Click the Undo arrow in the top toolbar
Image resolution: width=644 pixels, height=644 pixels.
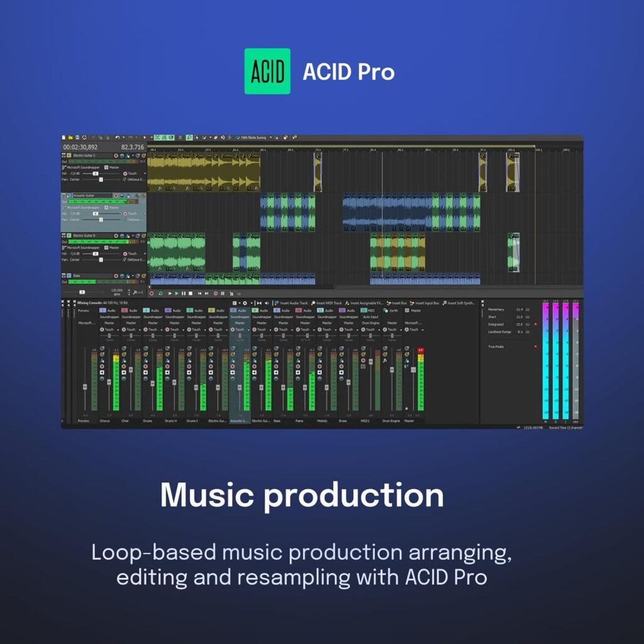point(118,137)
